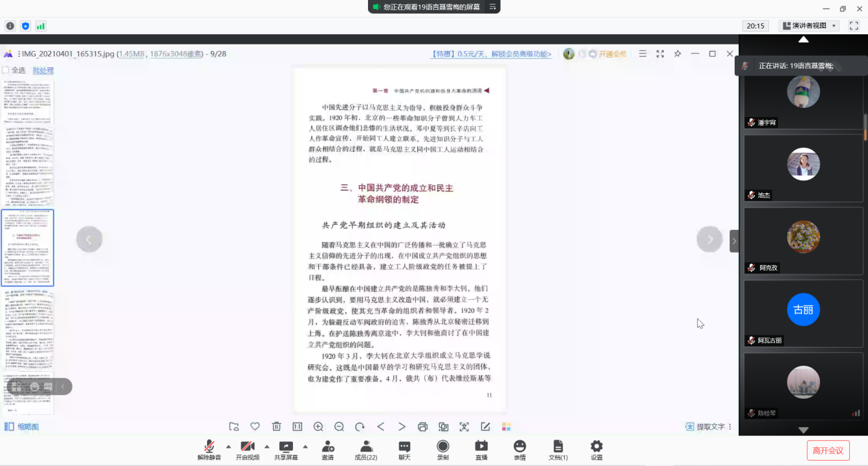Viewport: 868px width, 466px height.
Task: Open more options beside 提取文字
Action: (730, 427)
